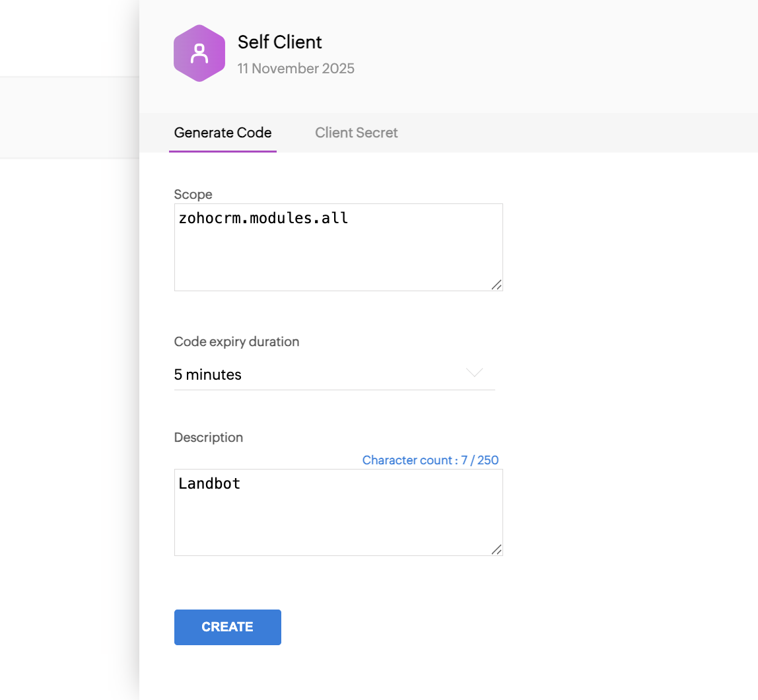Click the zohocrm.modules.all scope text
This screenshot has width=758, height=700.
coord(263,218)
